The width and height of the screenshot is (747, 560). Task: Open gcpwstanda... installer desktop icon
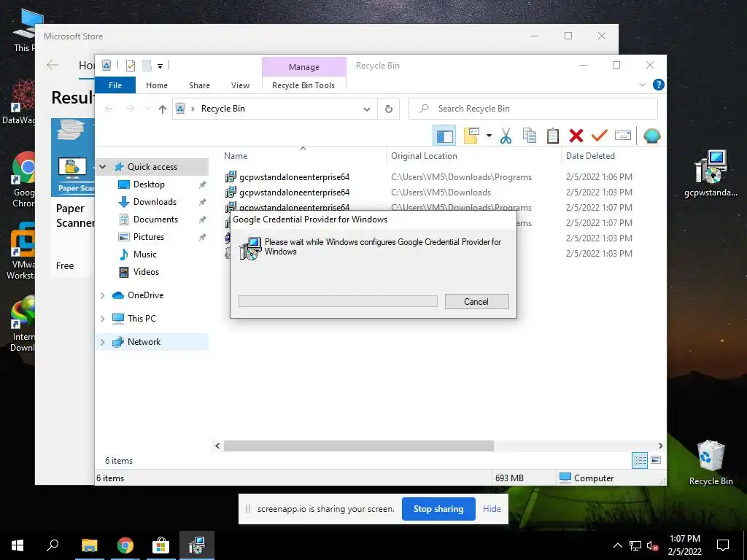point(711,174)
